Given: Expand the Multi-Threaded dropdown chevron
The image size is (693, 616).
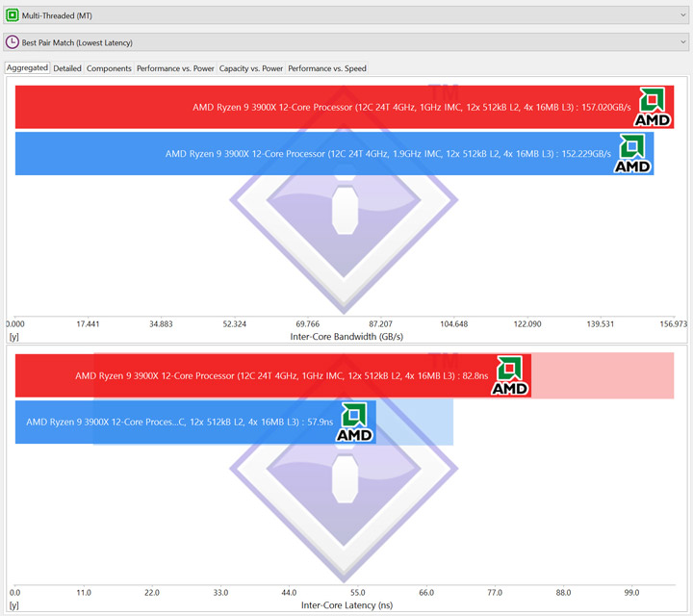Looking at the screenshot, I should tap(682, 15).
